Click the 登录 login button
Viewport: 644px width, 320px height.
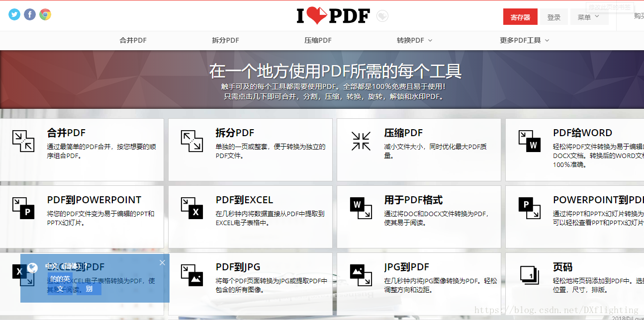click(554, 17)
